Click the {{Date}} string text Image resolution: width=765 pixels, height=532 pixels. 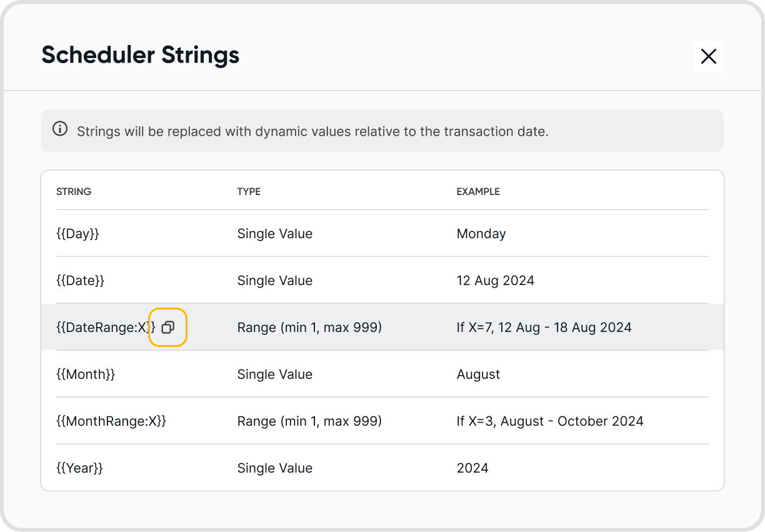80,281
